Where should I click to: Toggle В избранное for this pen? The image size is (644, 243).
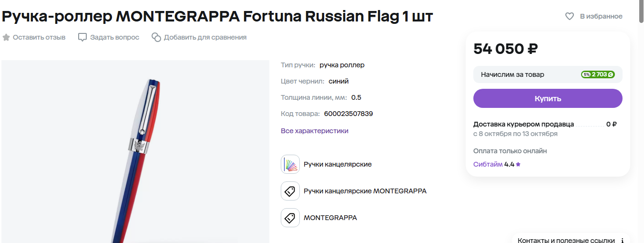(601, 16)
